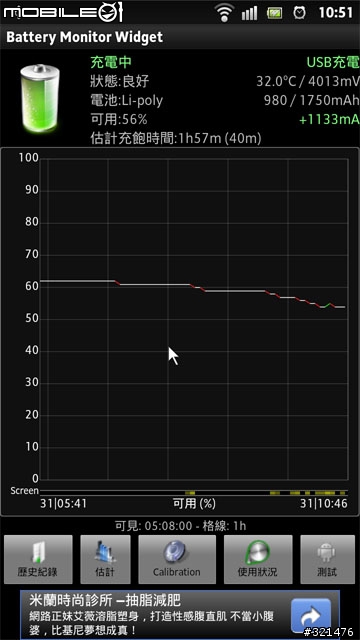Tap the alarm clock status icon
Screen dimensions: 360x640
(300, 13)
